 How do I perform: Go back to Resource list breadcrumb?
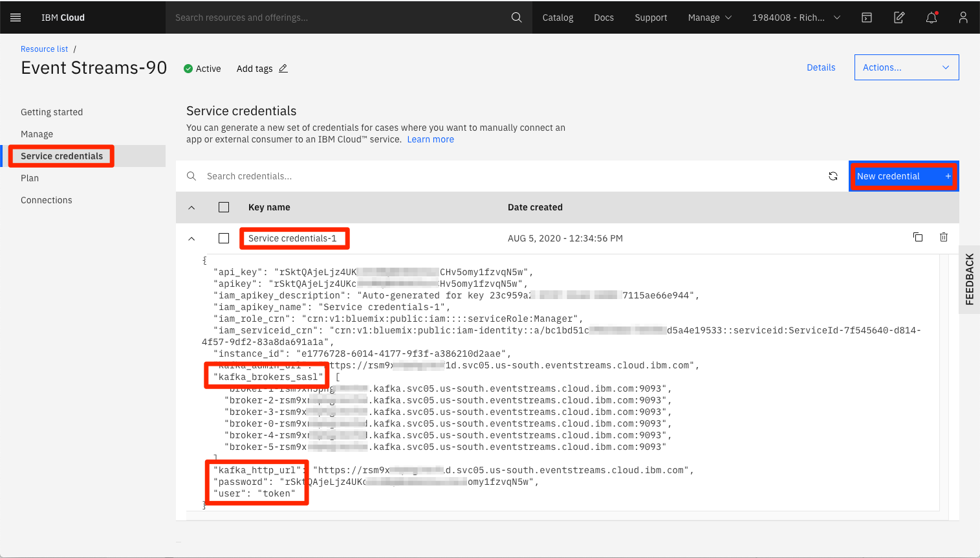(44, 49)
